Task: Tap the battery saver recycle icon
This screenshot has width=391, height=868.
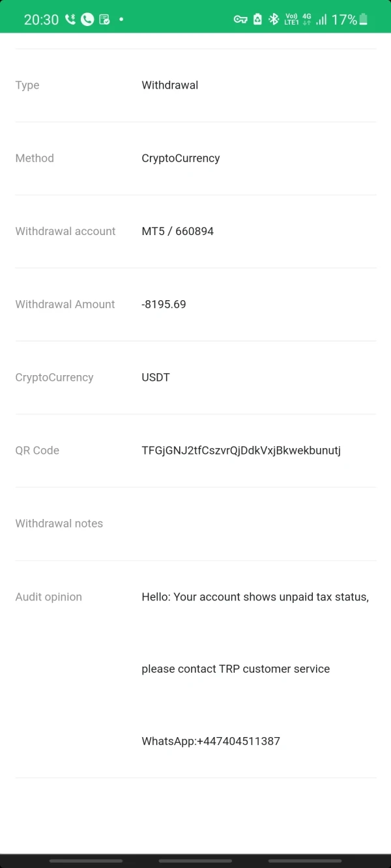Action: (258, 20)
